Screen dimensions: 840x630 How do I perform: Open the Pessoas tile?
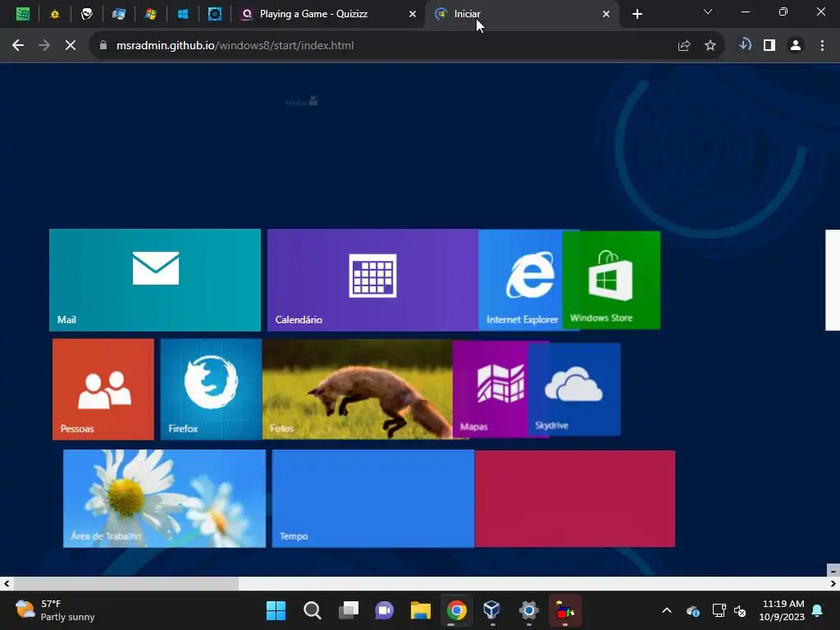tap(103, 389)
